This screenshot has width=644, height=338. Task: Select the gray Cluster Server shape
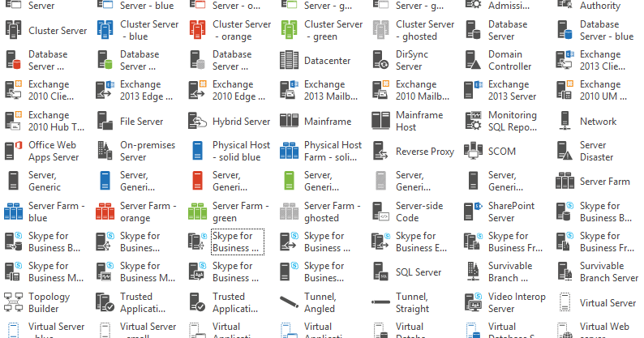coord(13,30)
